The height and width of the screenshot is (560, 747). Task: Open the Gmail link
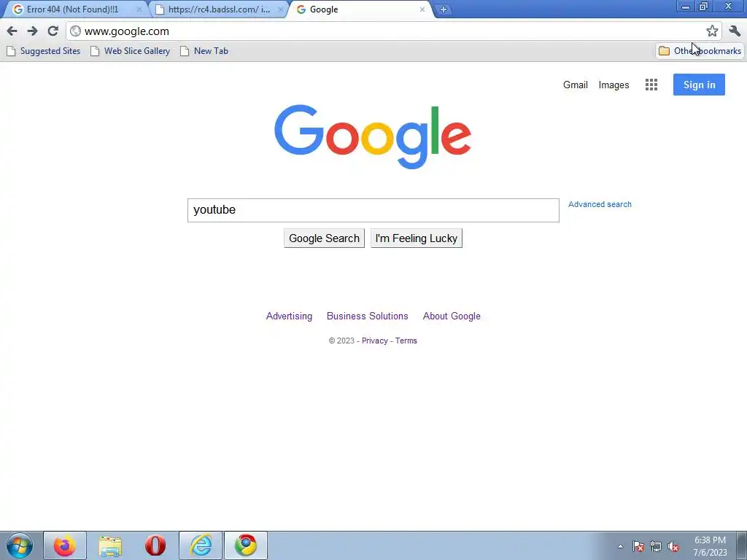coord(575,85)
